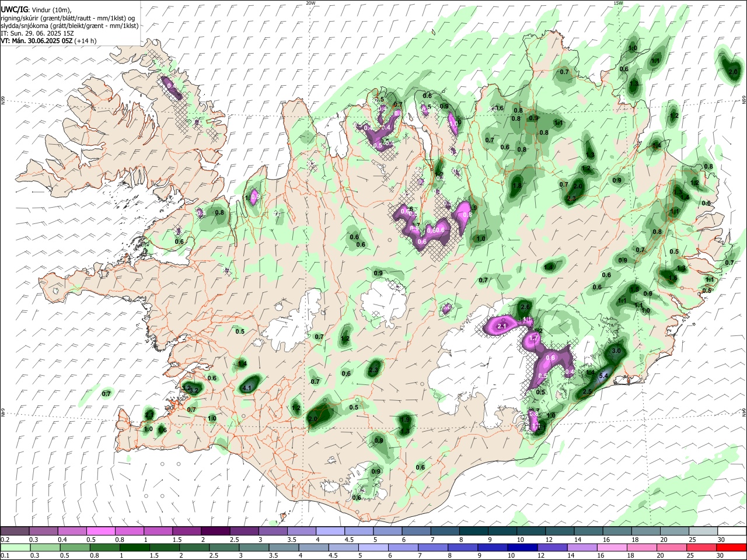This screenshot has height=560, width=747.
Task: Select the navy blue 10 swatch on rain scale
Action: pyautogui.click(x=522, y=548)
